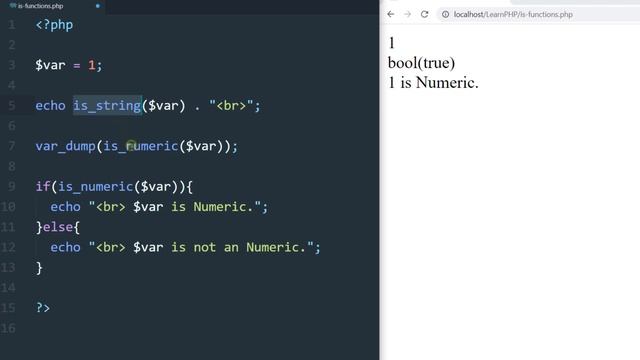The height and width of the screenshot is (360, 640).
Task: Click the browser forward arrow
Action: coord(407,14)
